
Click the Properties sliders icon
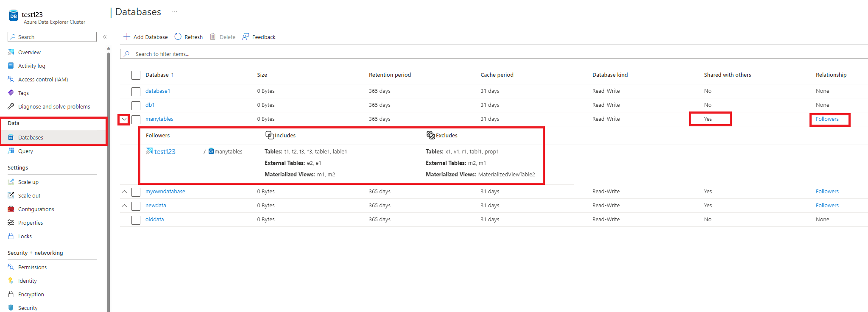point(11,223)
